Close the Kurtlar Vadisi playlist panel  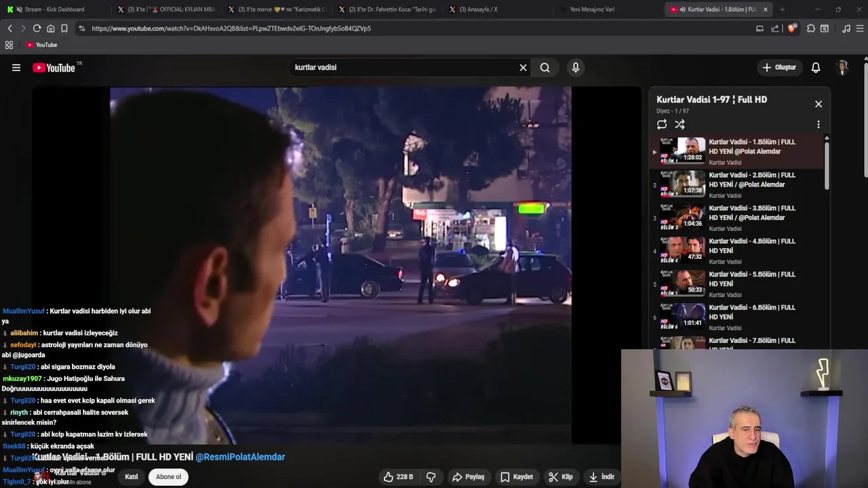(x=818, y=104)
